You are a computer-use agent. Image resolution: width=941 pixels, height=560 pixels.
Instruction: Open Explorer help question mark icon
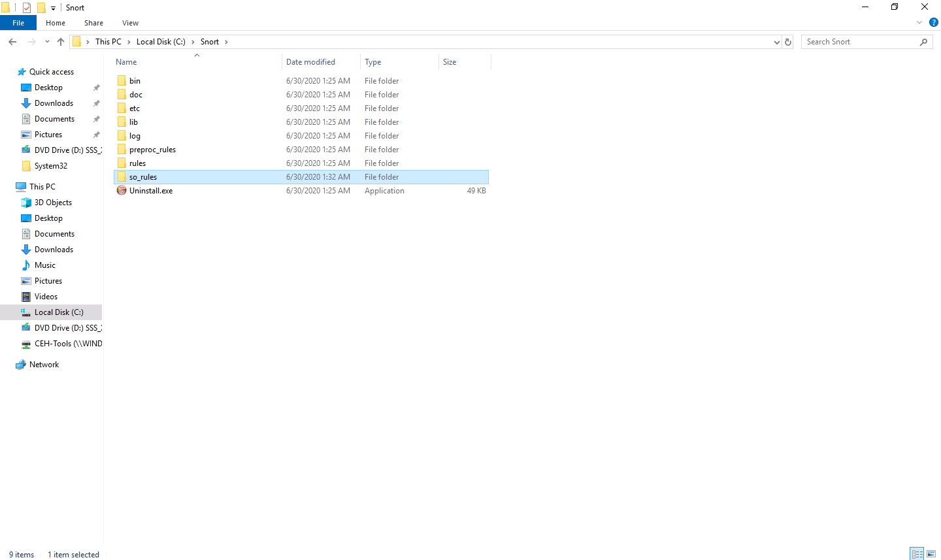click(x=934, y=22)
